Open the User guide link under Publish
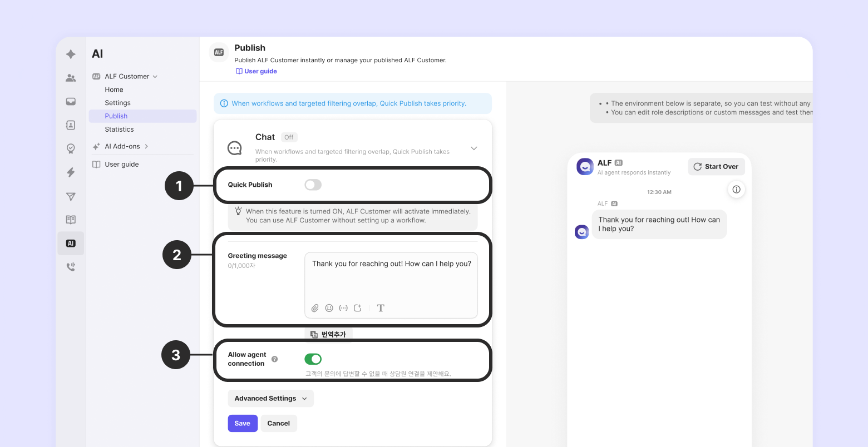 tap(257, 72)
